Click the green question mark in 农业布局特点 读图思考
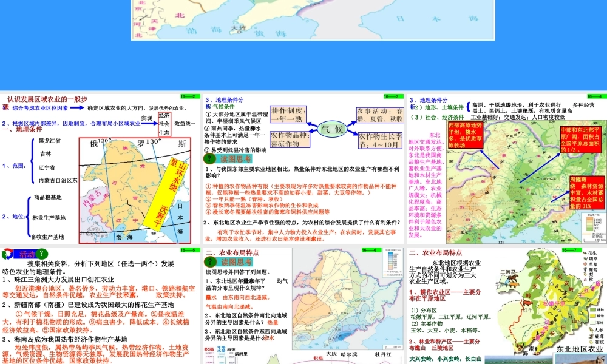The image size is (607, 364). pos(209,262)
